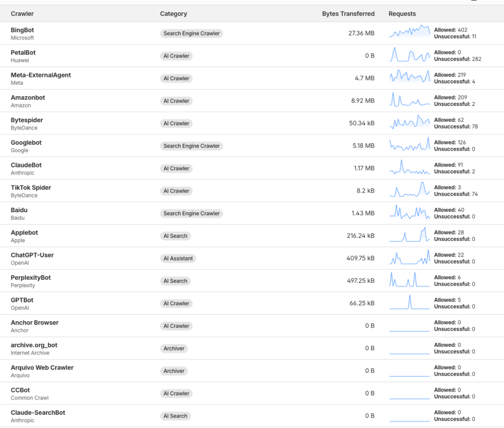Click the CCBot crawler name
The image size is (504, 428).
(x=20, y=390)
